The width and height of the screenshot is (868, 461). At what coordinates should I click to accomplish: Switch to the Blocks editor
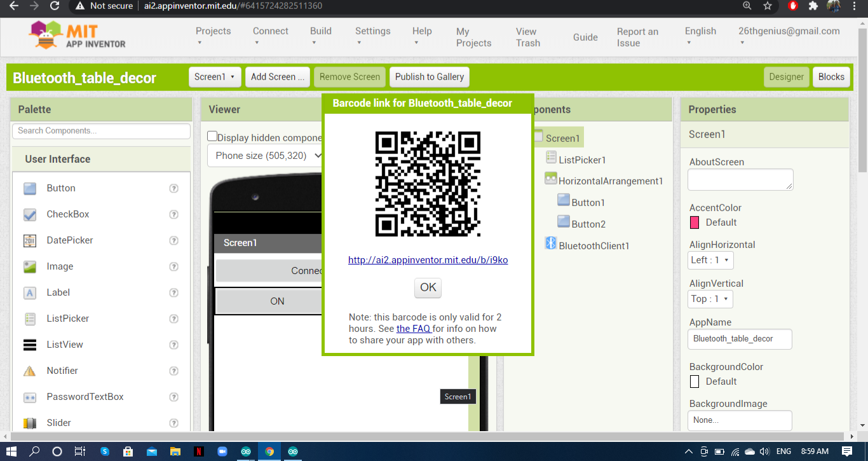tap(831, 77)
